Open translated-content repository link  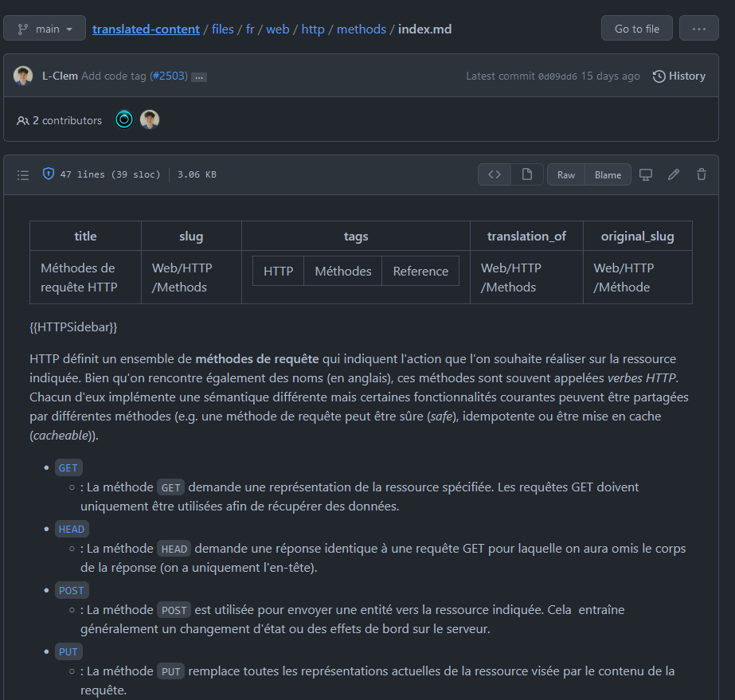click(146, 29)
